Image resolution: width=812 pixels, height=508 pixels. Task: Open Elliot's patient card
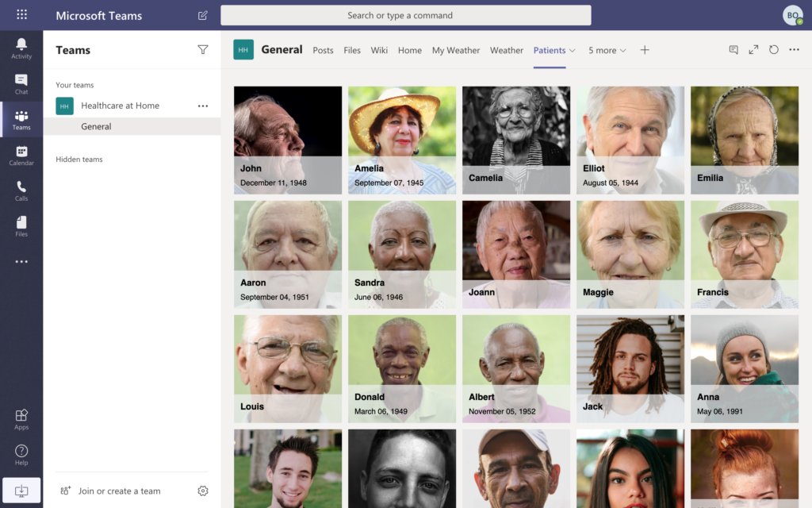pos(630,140)
